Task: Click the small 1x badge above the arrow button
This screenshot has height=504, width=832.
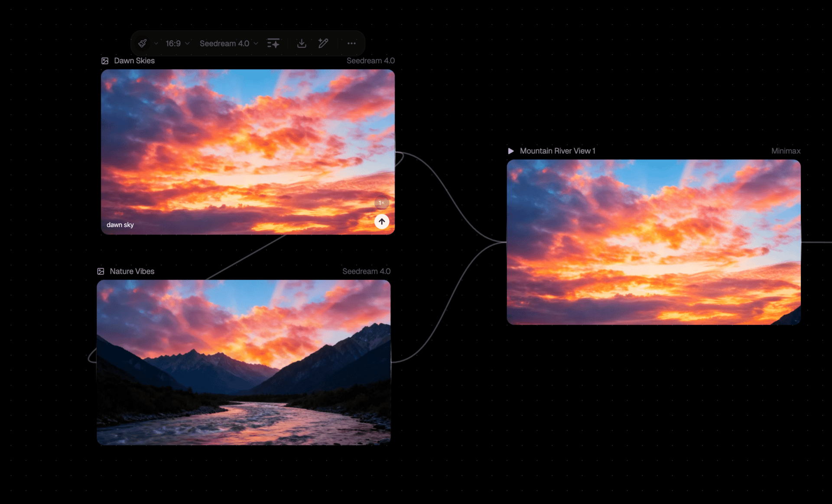Action: pos(381,203)
